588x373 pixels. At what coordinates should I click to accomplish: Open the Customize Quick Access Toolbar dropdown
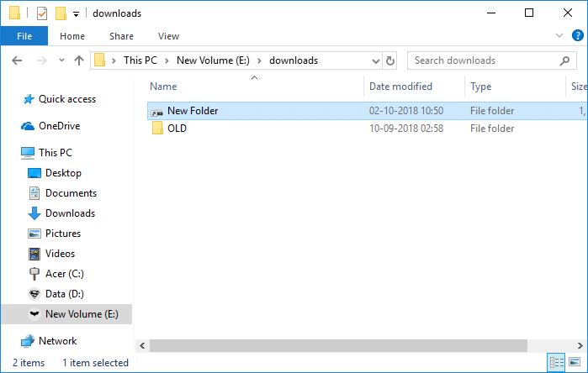point(76,14)
